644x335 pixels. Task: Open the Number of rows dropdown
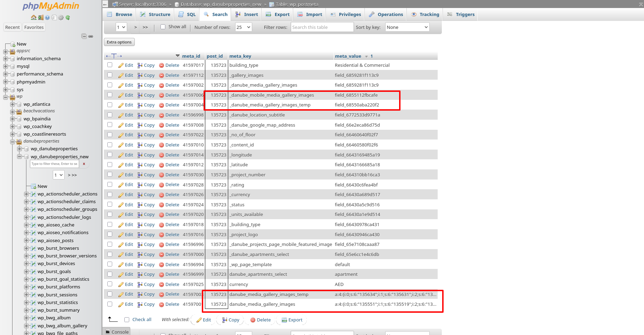coord(243,27)
